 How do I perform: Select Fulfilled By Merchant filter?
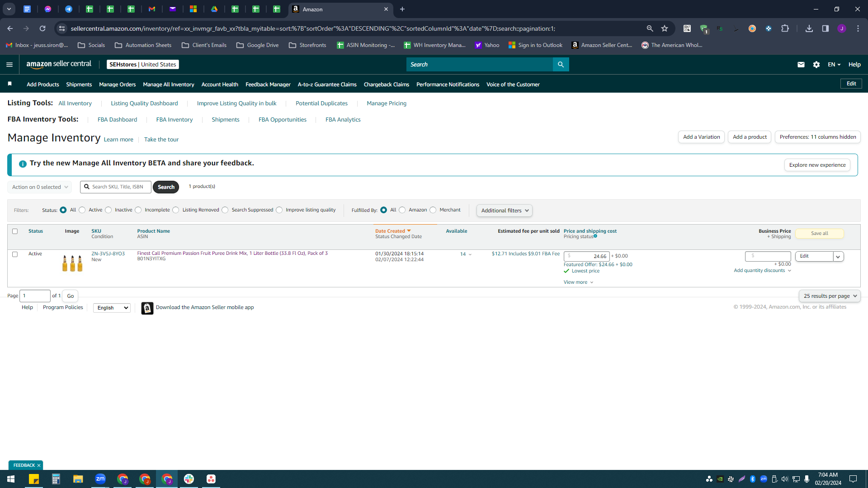pyautogui.click(x=433, y=210)
